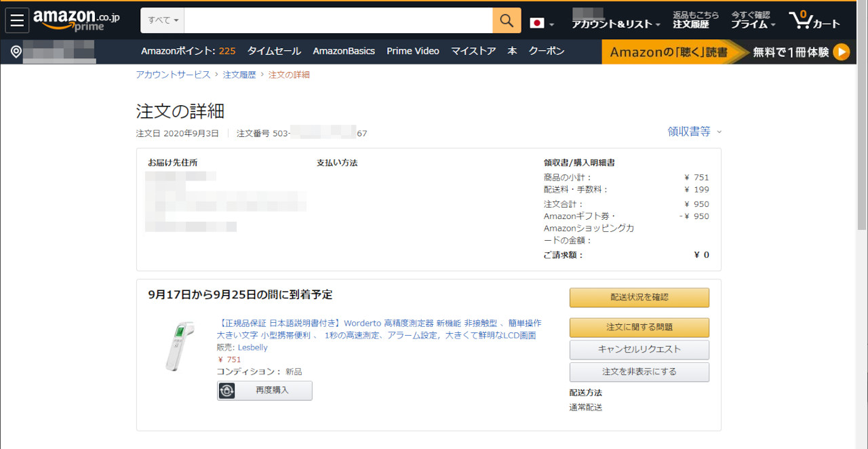The image size is (868, 449).
Task: Click the reorder icon on 再度購入
Action: (226, 391)
